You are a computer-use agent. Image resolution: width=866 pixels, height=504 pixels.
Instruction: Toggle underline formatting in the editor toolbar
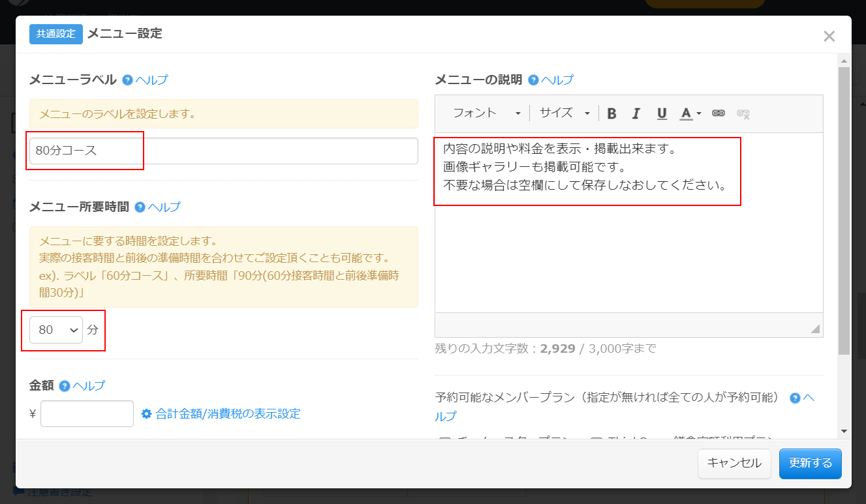(662, 113)
